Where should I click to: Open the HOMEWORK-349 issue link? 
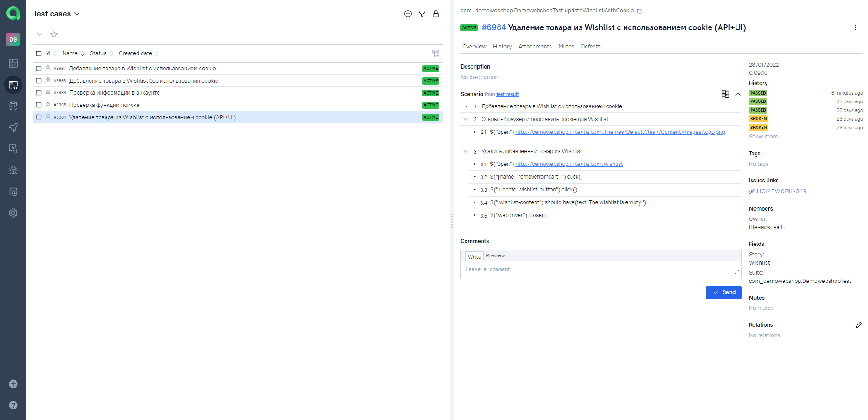click(781, 191)
